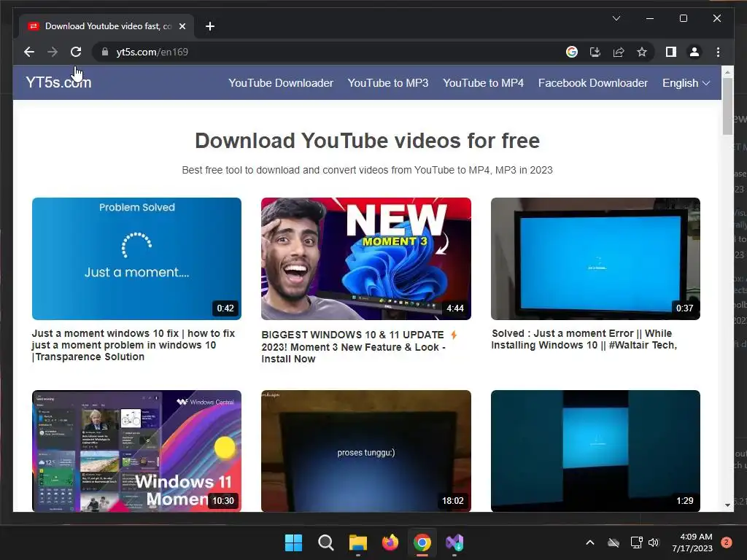Click the OneDrive cloud tray icon
Viewport: 747px width, 560px height.
point(614,542)
